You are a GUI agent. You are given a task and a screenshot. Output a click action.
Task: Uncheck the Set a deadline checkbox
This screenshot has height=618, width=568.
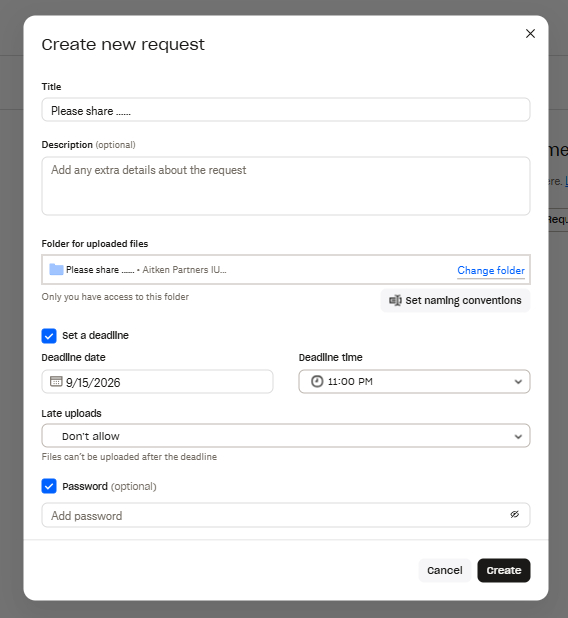click(x=49, y=336)
